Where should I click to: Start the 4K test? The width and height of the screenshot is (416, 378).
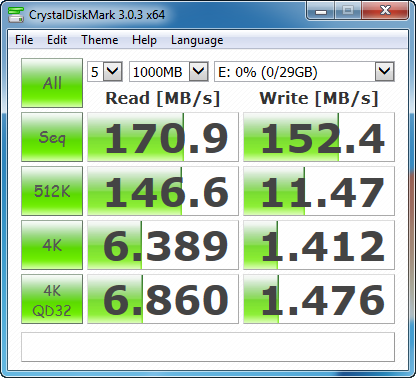[x=52, y=245]
